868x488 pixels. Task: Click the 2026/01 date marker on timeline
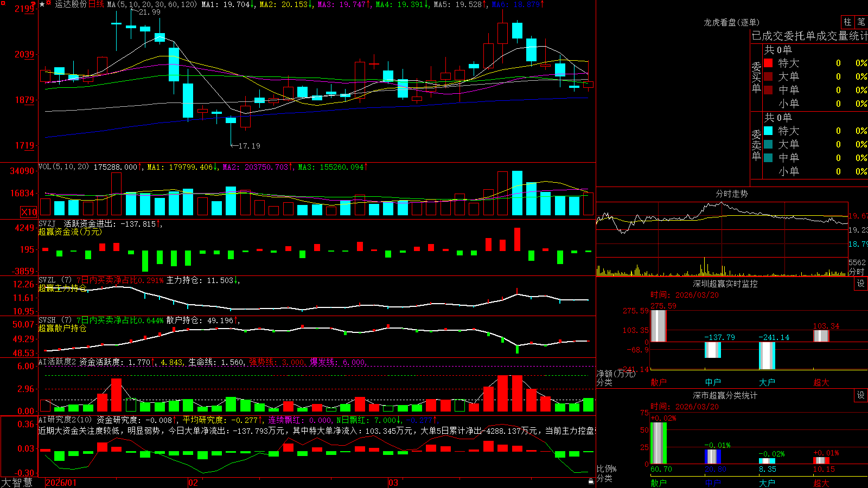(x=61, y=483)
